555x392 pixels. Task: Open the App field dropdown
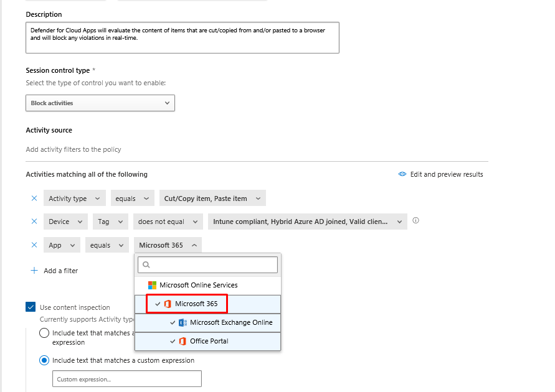coord(62,245)
